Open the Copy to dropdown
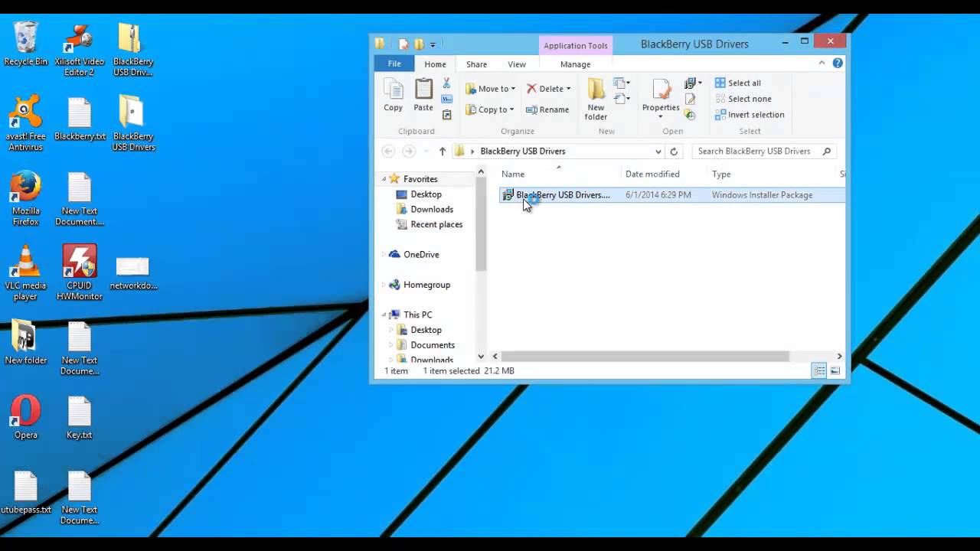980x551 pixels. pos(490,109)
